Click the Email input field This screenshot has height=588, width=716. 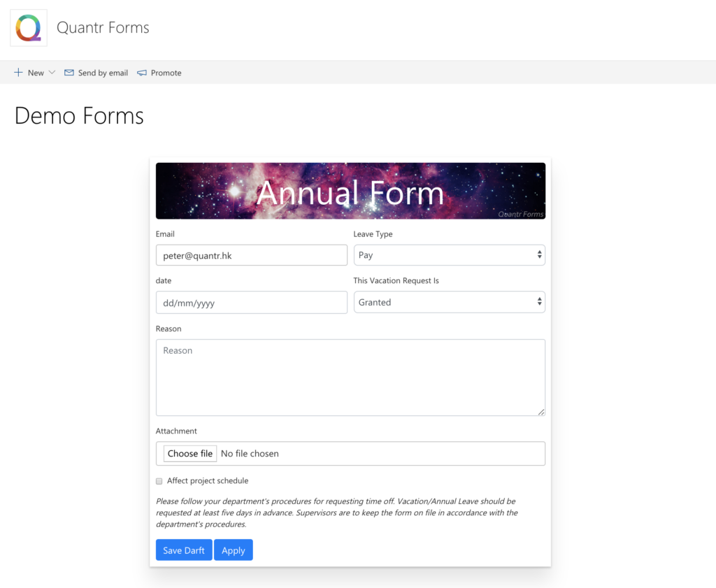pos(252,255)
